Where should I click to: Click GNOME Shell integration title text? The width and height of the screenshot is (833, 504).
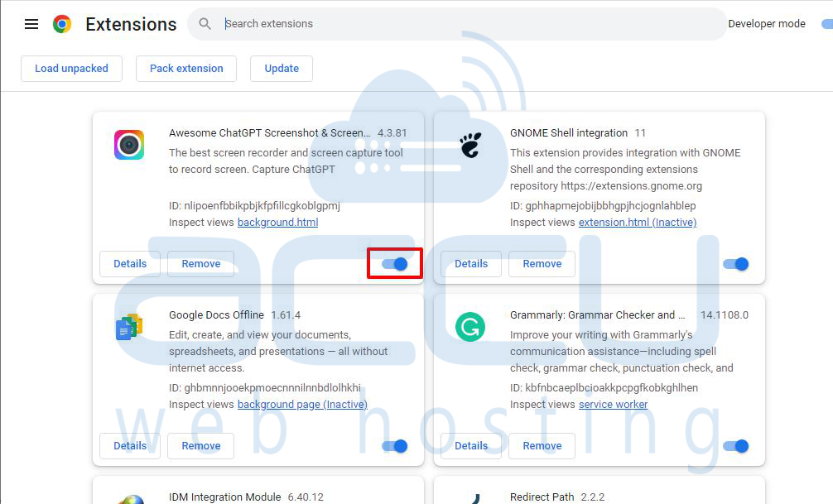569,133
